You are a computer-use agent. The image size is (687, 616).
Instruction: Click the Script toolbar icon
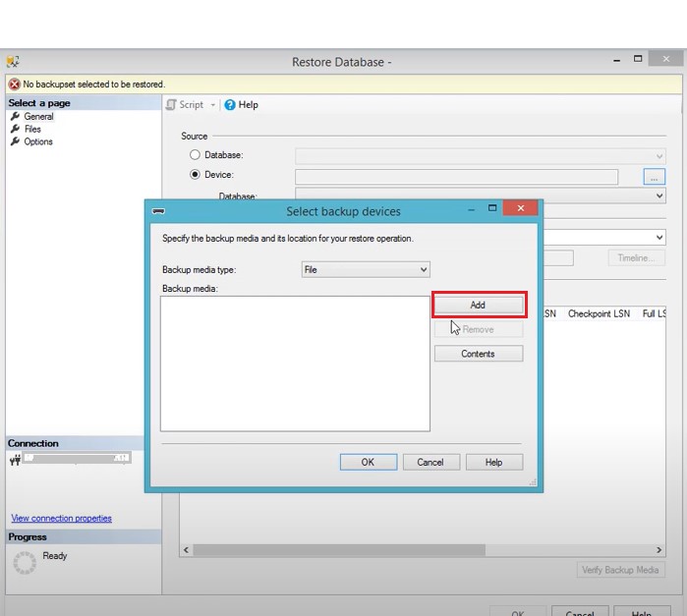pos(172,105)
